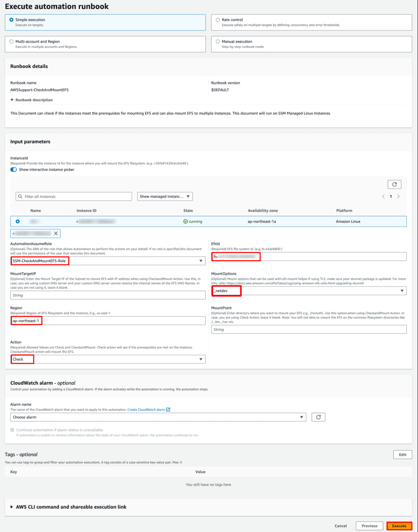Open the Action dropdown
418x532 pixels.
point(108,359)
